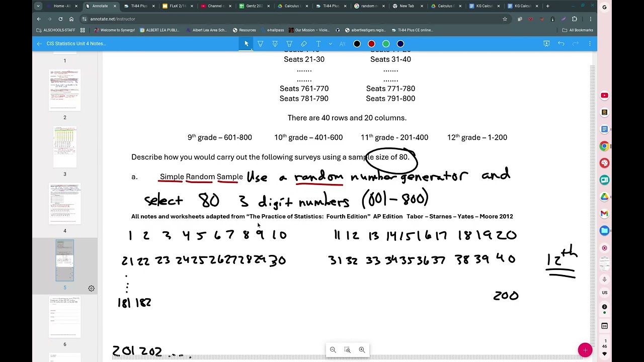This screenshot has width=644, height=362.
Task: Open a new browser tab
Action: coord(548,6)
